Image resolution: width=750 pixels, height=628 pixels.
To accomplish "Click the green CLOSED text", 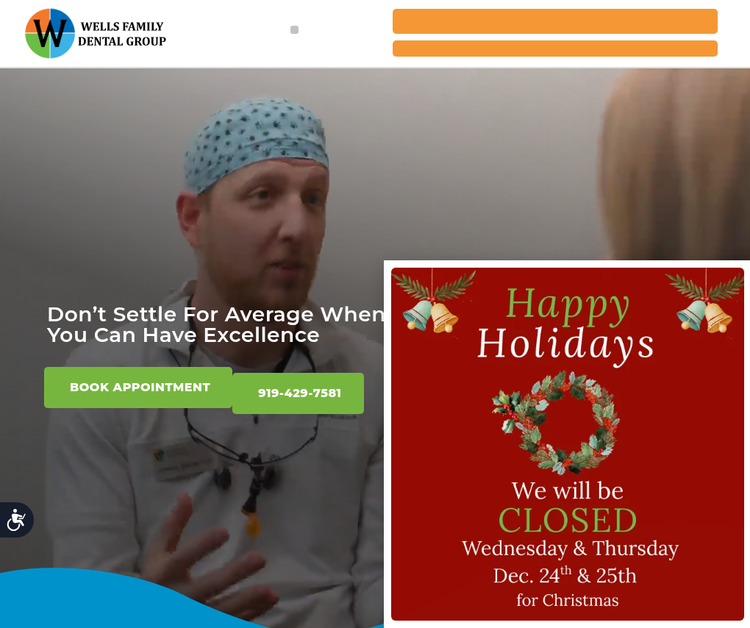I will click(x=568, y=520).
